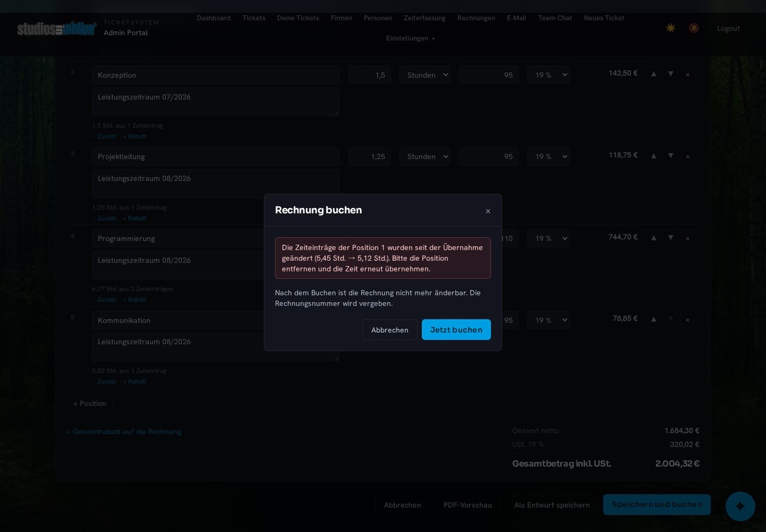Viewport: 766px width, 532px height.
Task: Click the + Position button
Action: (90, 403)
